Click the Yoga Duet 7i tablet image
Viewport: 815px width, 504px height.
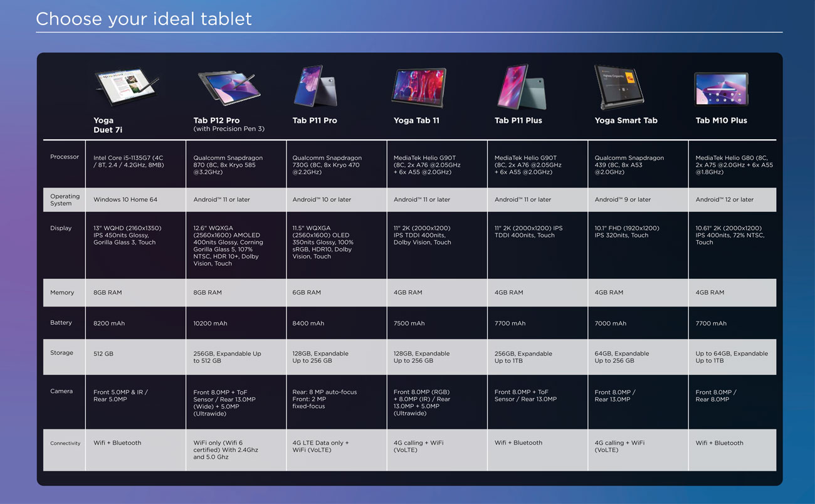(x=125, y=88)
